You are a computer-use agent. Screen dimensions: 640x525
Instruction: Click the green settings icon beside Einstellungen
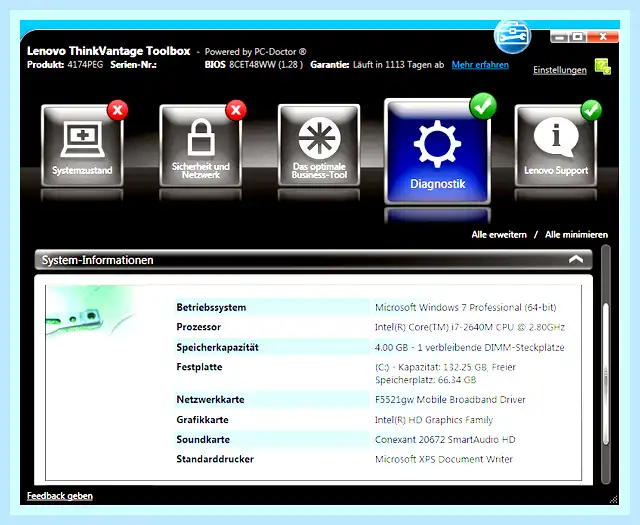(602, 67)
